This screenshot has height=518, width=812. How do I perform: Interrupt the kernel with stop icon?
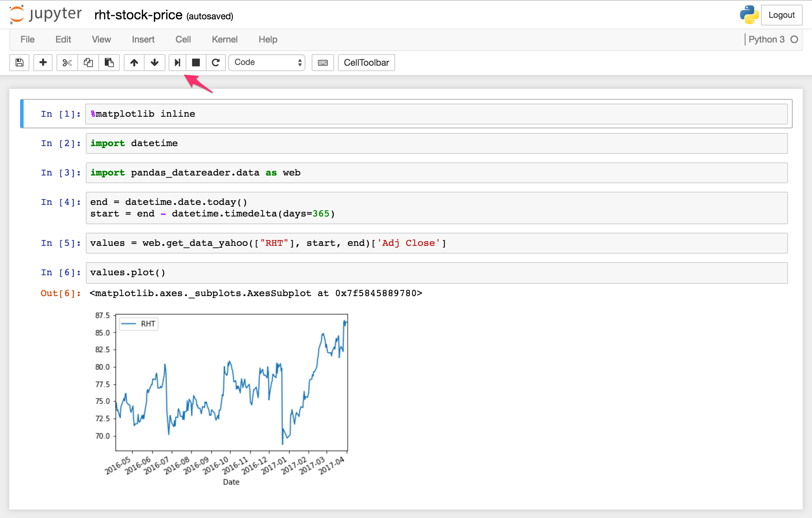click(x=196, y=63)
